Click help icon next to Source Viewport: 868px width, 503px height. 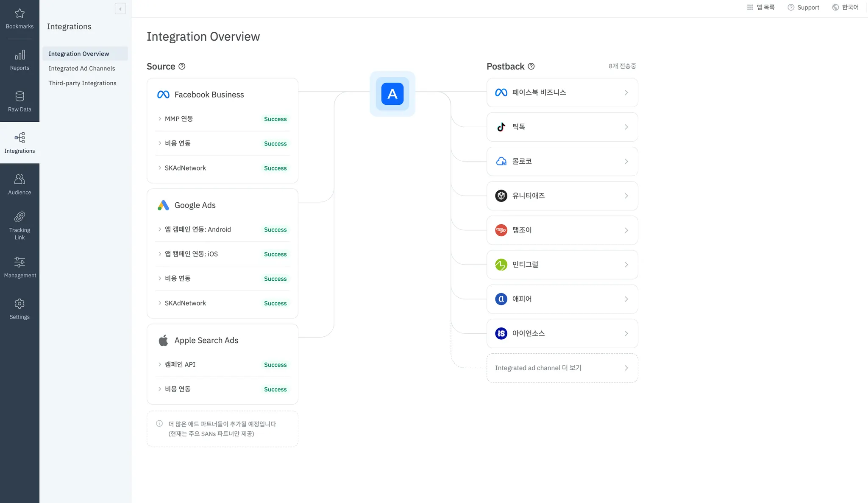click(x=182, y=66)
